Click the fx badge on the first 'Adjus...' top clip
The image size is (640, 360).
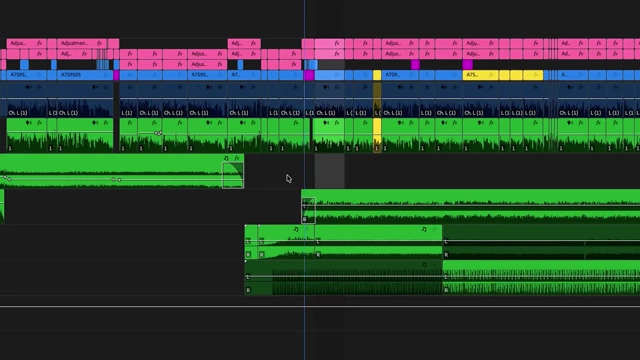[39, 43]
